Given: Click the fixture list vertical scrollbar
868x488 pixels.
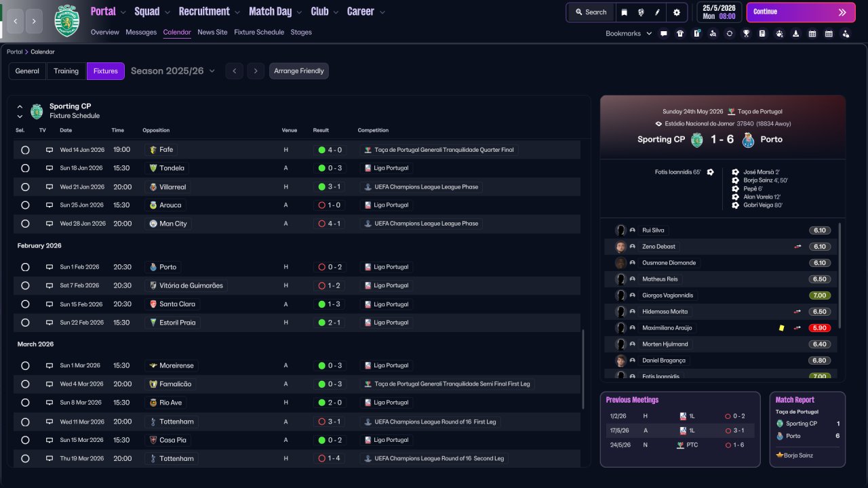Looking at the screenshot, I should [x=583, y=369].
